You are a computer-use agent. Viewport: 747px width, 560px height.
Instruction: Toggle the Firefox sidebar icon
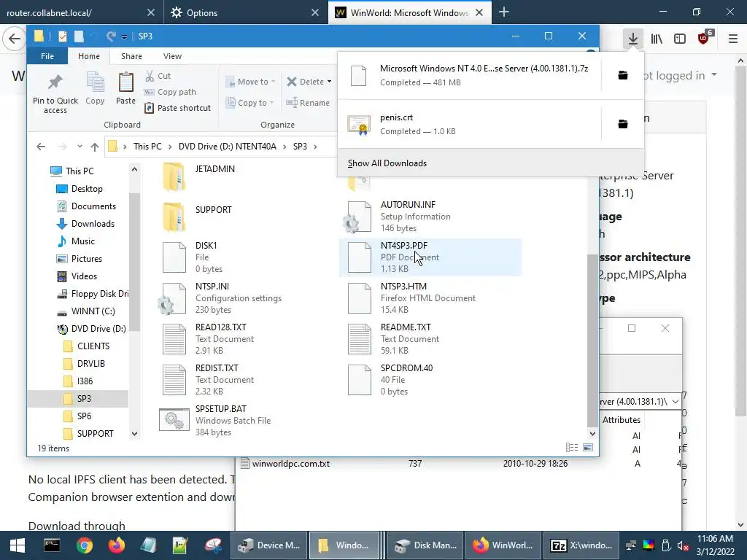click(x=680, y=39)
